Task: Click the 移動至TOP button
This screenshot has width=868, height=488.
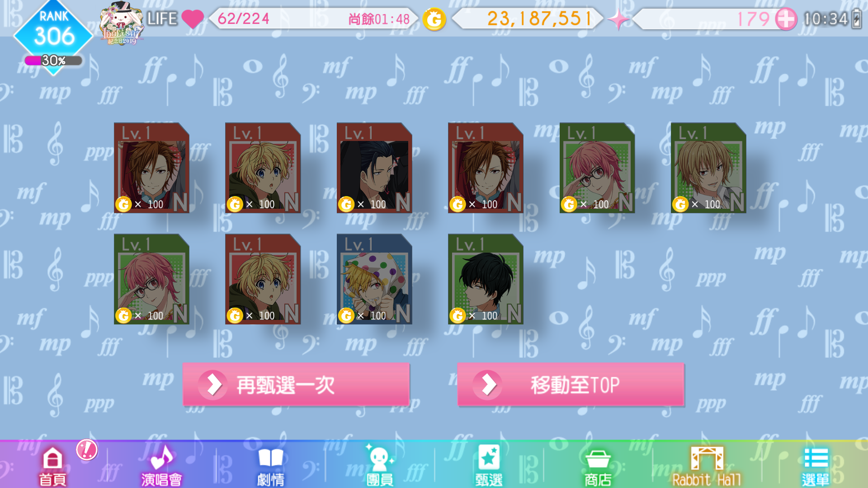Action: tap(571, 385)
